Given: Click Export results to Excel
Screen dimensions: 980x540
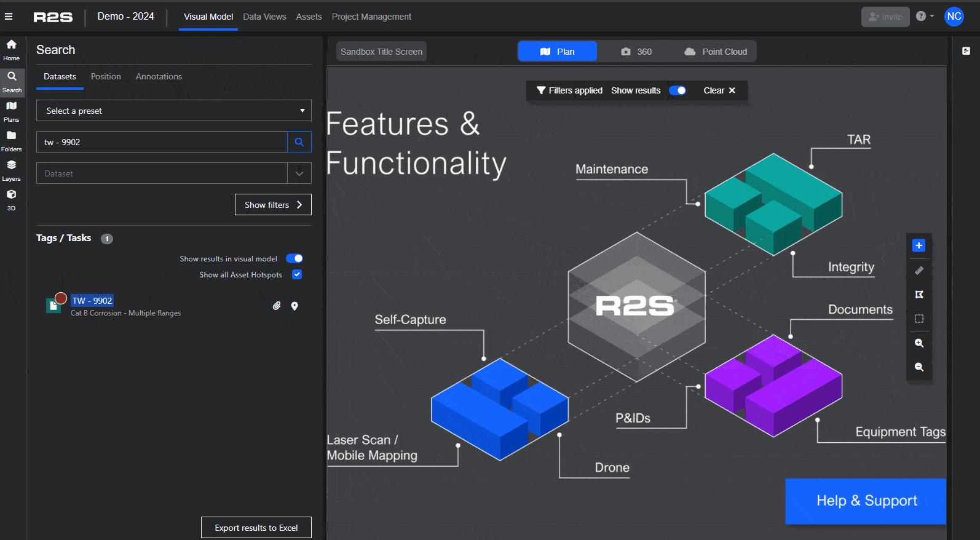Looking at the screenshot, I should tap(256, 528).
